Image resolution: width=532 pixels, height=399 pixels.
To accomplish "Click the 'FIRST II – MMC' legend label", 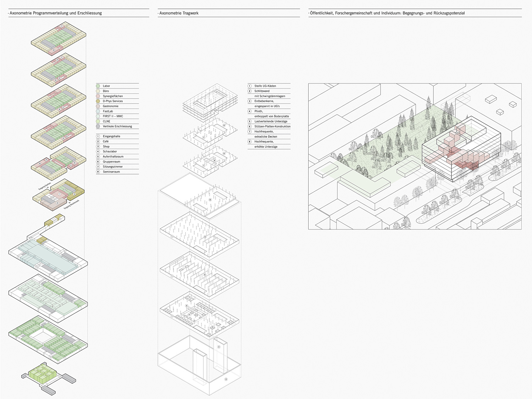I will (113, 116).
